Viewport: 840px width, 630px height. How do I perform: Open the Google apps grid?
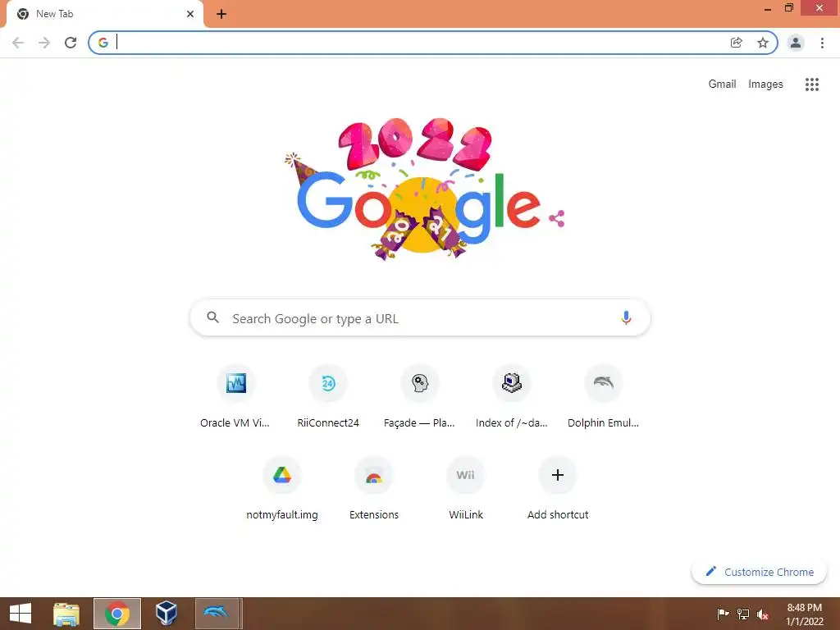[812, 84]
